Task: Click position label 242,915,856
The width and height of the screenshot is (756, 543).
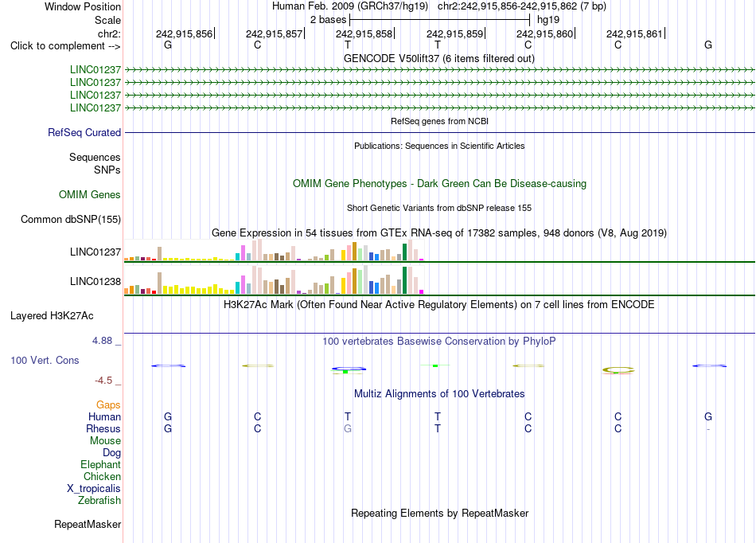Action: (x=184, y=33)
